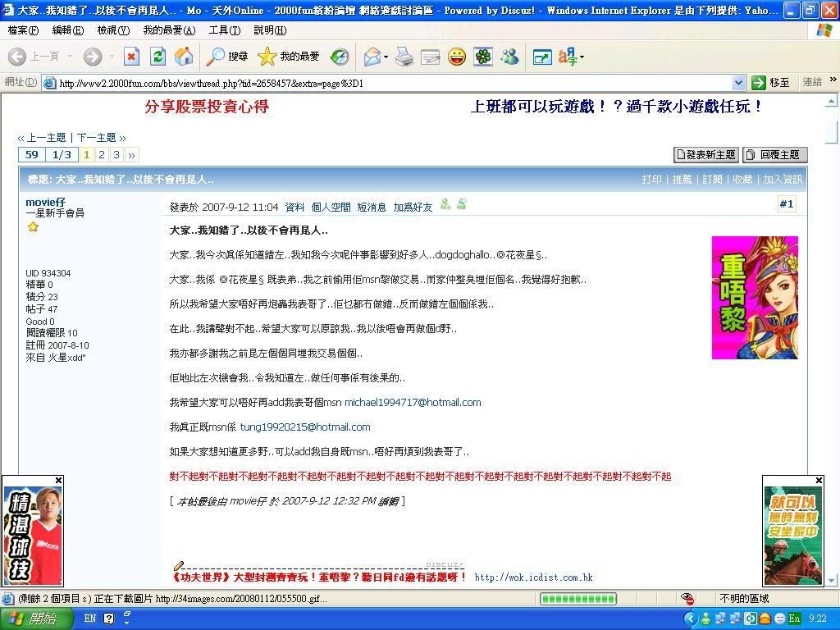Open the Messenger buddies toolbar icon

tap(510, 57)
